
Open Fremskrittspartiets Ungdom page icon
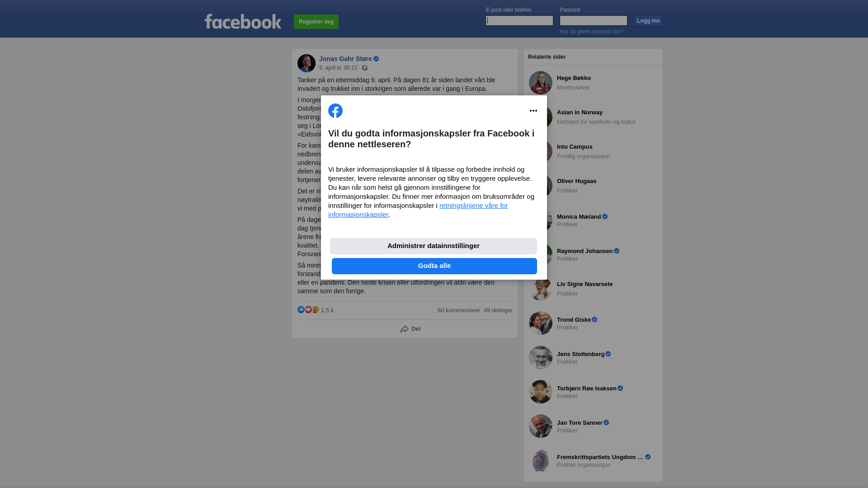pyautogui.click(x=541, y=460)
